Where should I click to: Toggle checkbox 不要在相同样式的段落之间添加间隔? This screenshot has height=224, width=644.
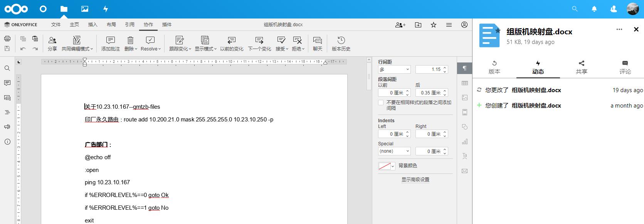pyautogui.click(x=381, y=103)
